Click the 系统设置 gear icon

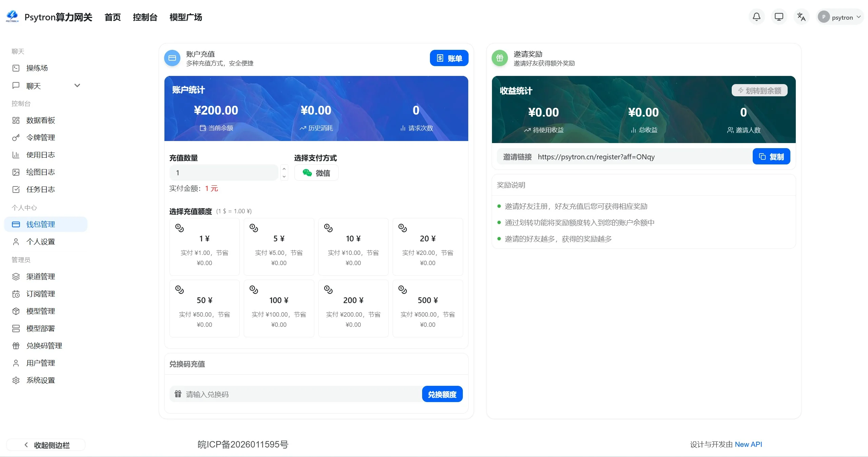click(16, 380)
